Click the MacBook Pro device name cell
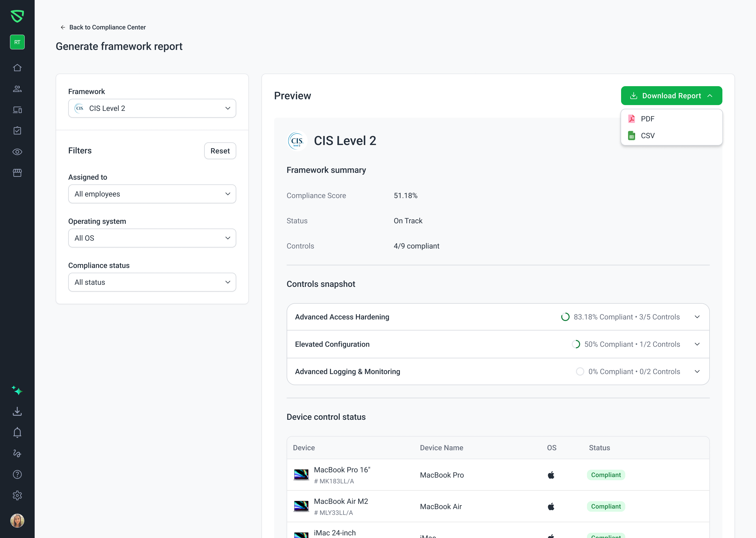756x538 pixels. pos(442,475)
